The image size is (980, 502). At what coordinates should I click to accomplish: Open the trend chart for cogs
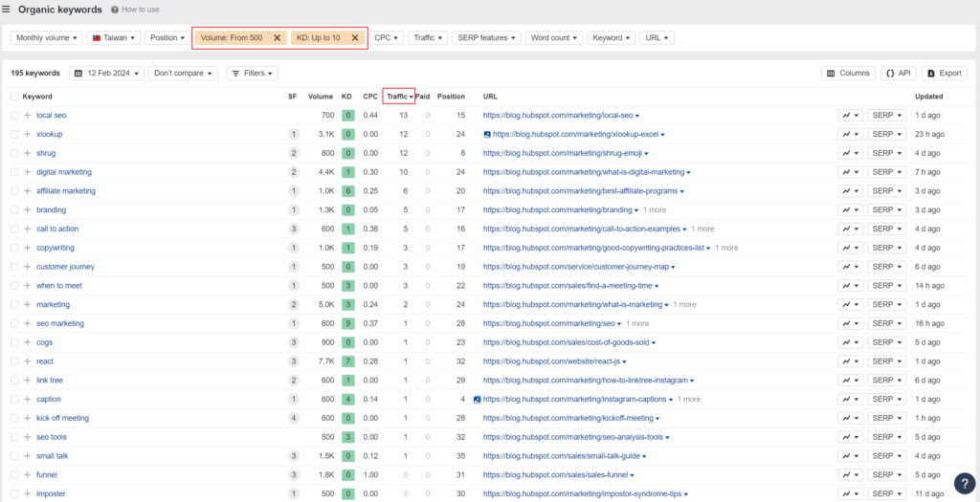click(850, 342)
